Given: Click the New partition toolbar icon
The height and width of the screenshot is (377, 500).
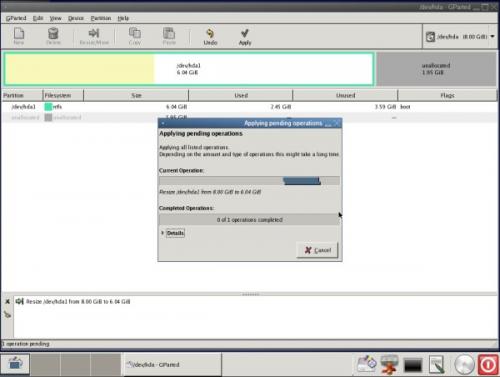Looking at the screenshot, I should pos(19,36).
